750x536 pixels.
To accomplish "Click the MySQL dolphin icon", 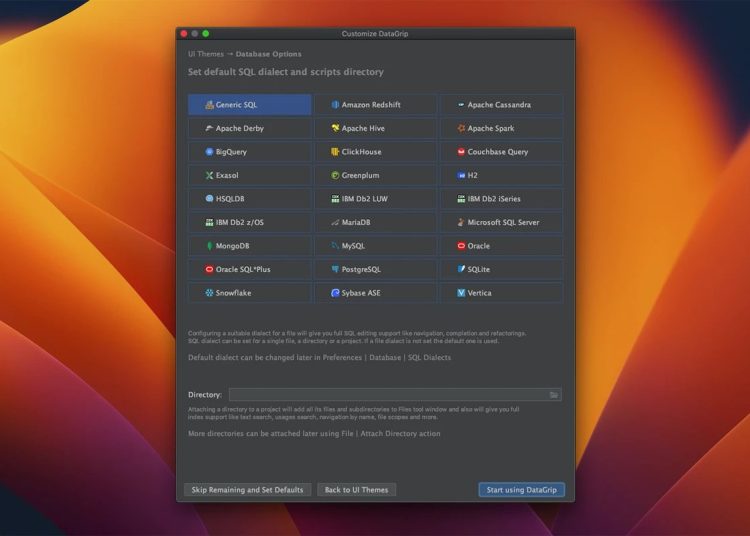I will (x=336, y=246).
